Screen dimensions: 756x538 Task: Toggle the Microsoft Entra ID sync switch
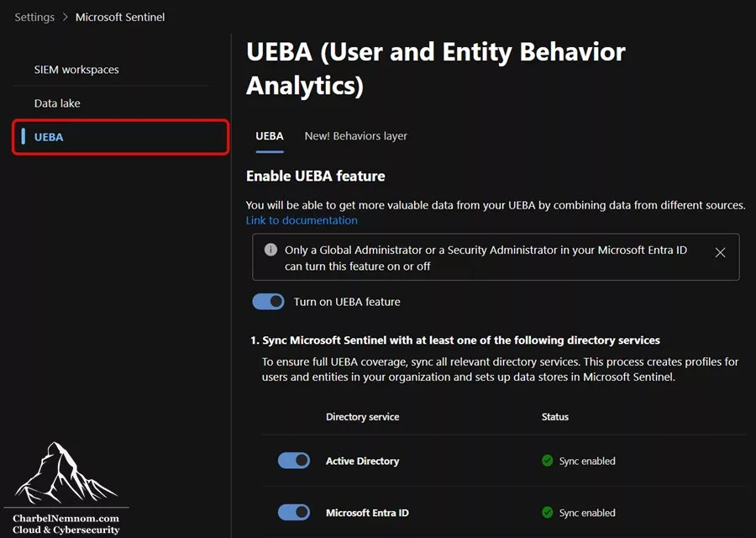[294, 512]
